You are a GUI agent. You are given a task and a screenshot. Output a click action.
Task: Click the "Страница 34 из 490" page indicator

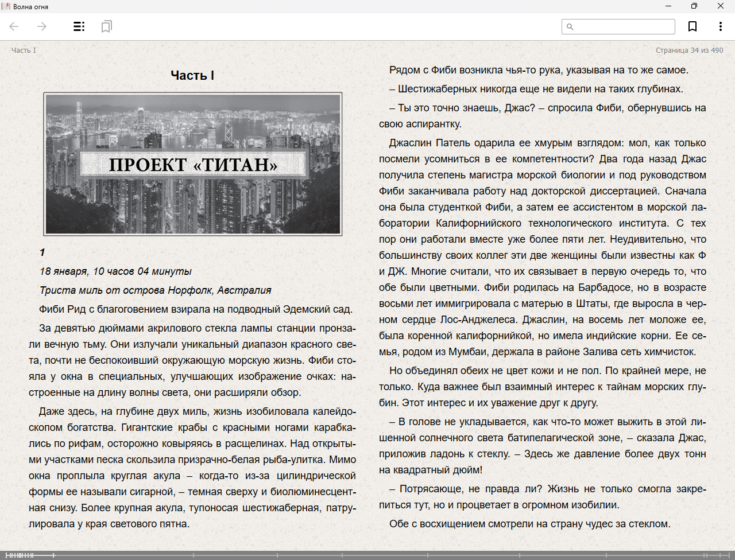click(x=689, y=50)
